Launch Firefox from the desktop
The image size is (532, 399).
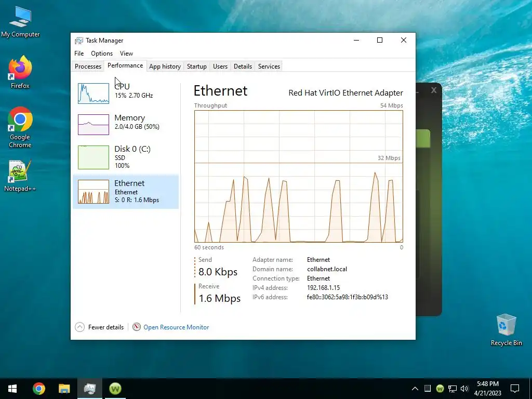pyautogui.click(x=20, y=72)
